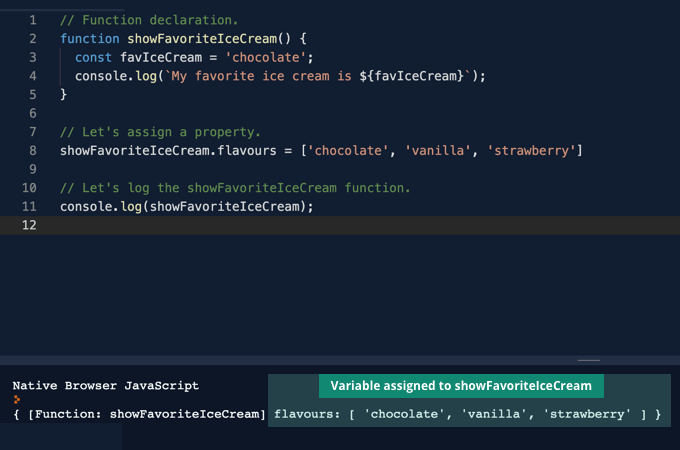
Task: Click line number 3 in the gutter
Action: pyautogui.click(x=33, y=58)
